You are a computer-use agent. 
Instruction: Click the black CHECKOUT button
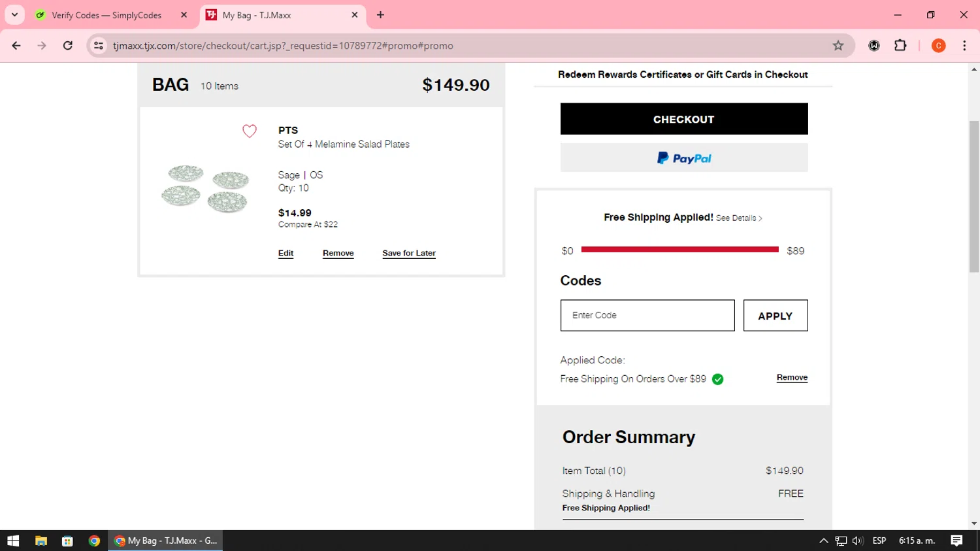click(684, 119)
